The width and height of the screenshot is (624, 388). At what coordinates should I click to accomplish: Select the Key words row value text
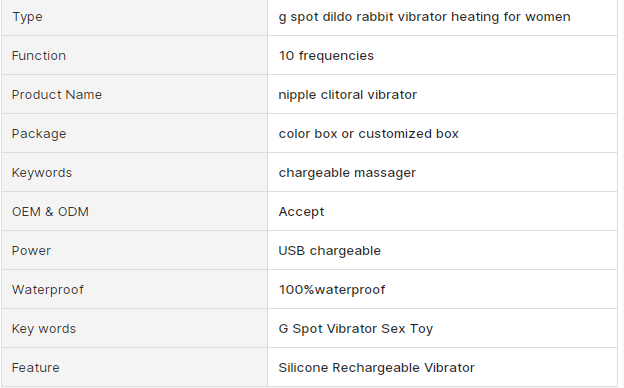(x=355, y=329)
